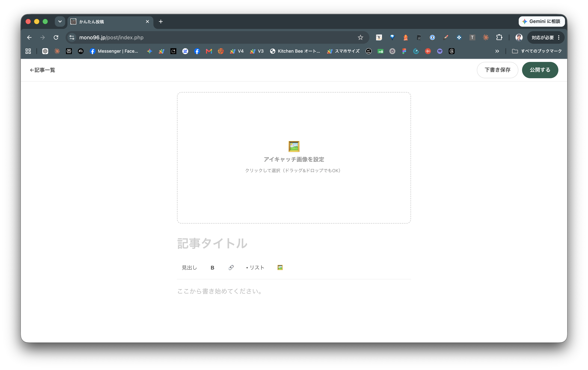The image size is (588, 370).
Task: Reload the page
Action: (x=56, y=37)
